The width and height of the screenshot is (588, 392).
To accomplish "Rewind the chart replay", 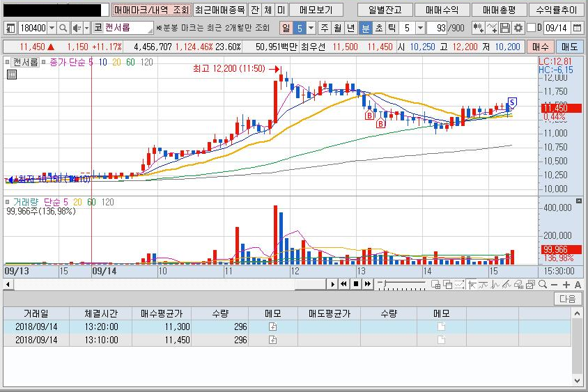I will click(344, 285).
